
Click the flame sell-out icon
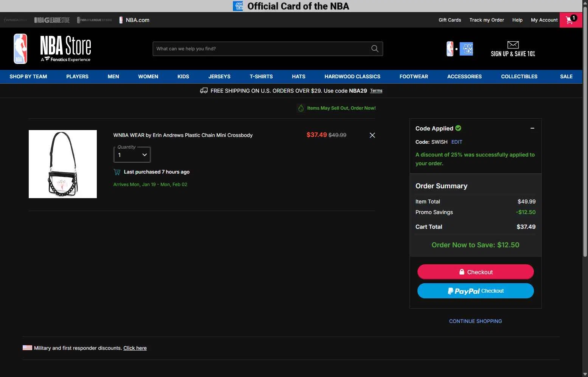coord(301,108)
